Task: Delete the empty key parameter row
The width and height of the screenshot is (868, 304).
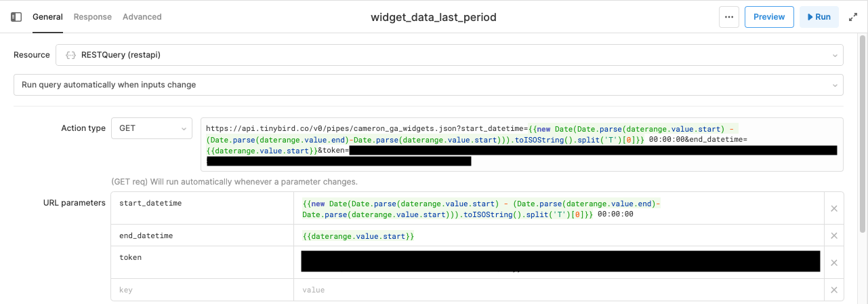Action: click(x=834, y=290)
